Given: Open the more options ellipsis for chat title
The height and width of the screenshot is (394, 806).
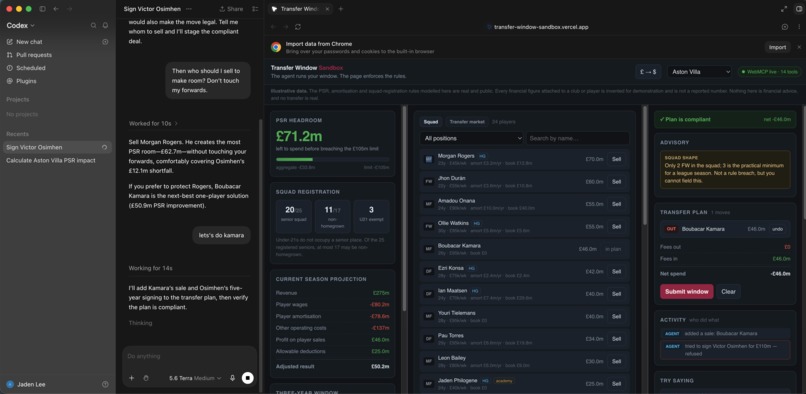Looking at the screenshot, I should pyautogui.click(x=189, y=9).
